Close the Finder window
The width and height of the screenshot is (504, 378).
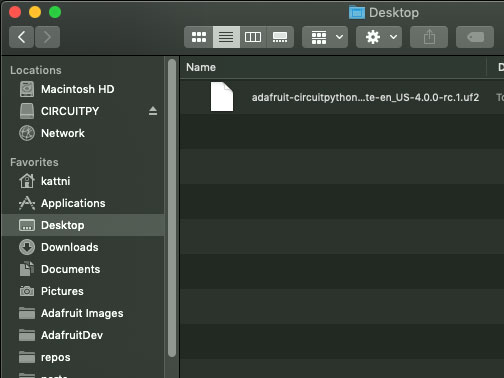point(15,12)
